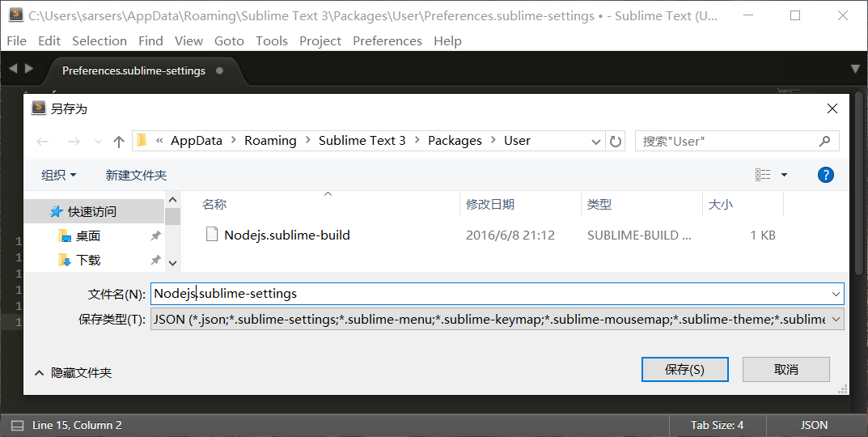Image resolution: width=868 pixels, height=437 pixels.
Task: Click Roaming in the address path
Action: [270, 142]
